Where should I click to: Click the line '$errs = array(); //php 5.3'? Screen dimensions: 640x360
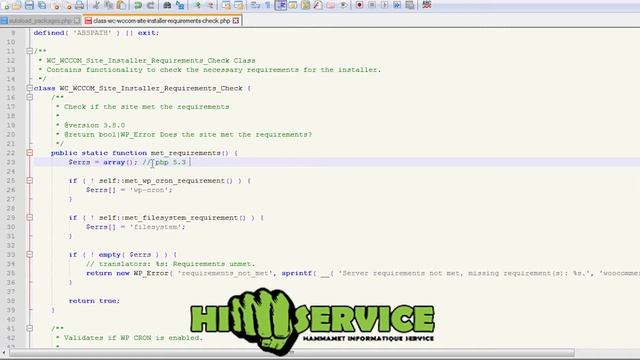(127, 162)
